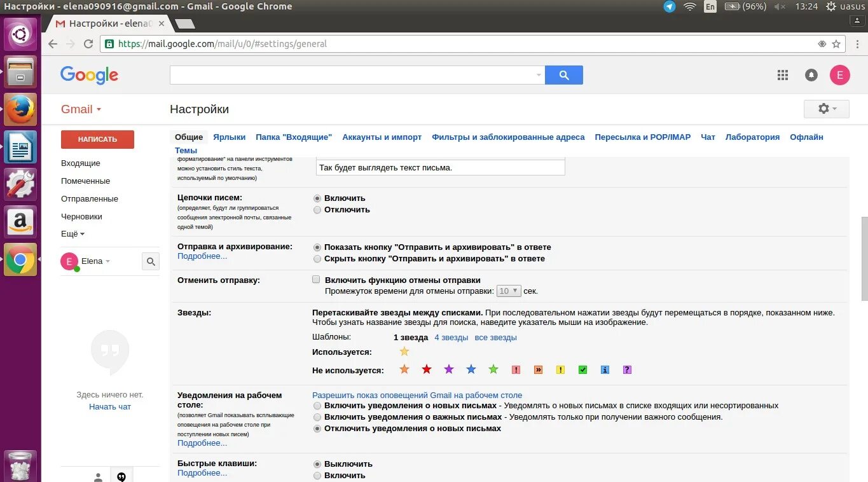Click Разрешить показ оповещений Gmail link
Screen dimensions: 868x482
tap(417, 395)
